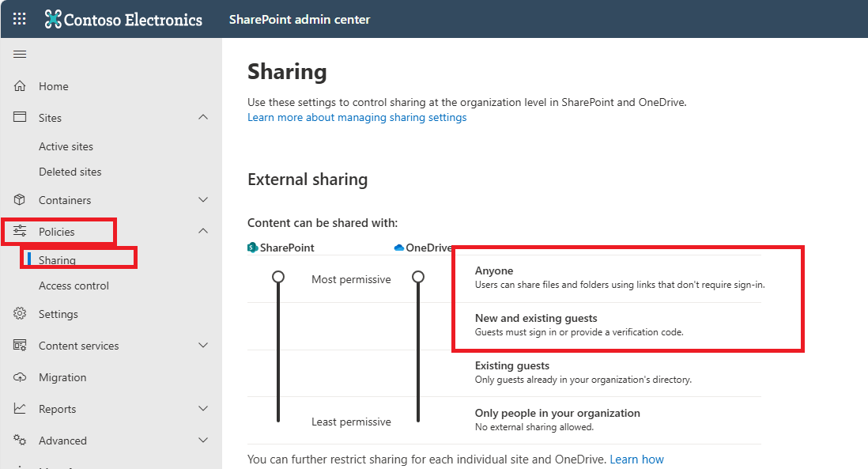Expand the Reports section chevron
The width and height of the screenshot is (868, 469).
tap(203, 408)
